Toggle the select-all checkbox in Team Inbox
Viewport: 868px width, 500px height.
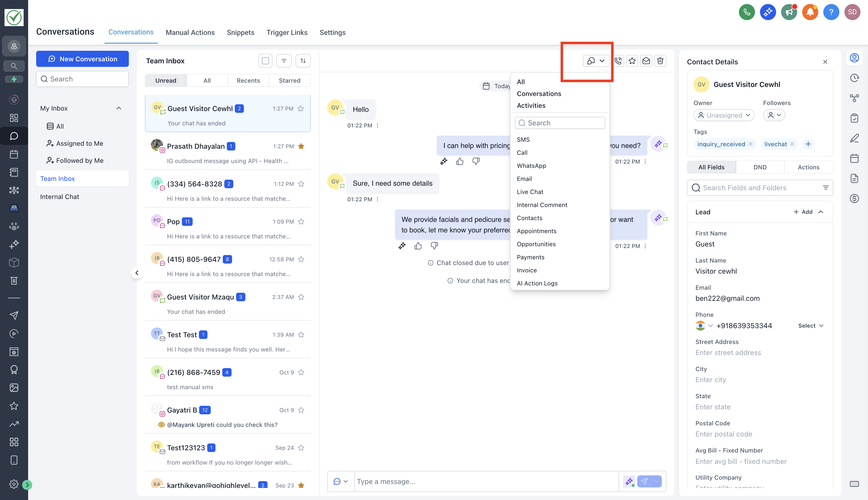[x=265, y=61]
